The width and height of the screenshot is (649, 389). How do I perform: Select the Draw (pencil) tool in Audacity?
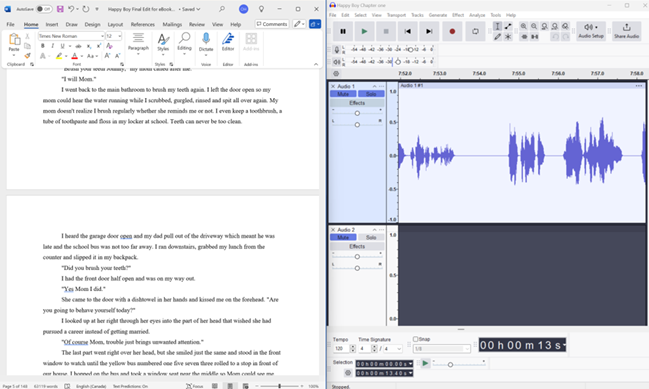(x=498, y=36)
